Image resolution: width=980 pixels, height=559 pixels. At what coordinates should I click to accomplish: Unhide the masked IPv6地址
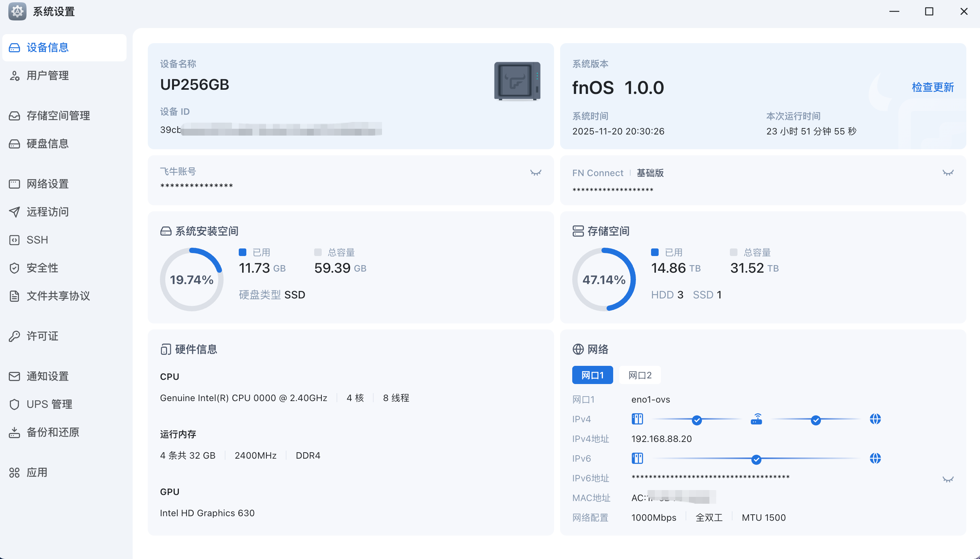tap(948, 479)
